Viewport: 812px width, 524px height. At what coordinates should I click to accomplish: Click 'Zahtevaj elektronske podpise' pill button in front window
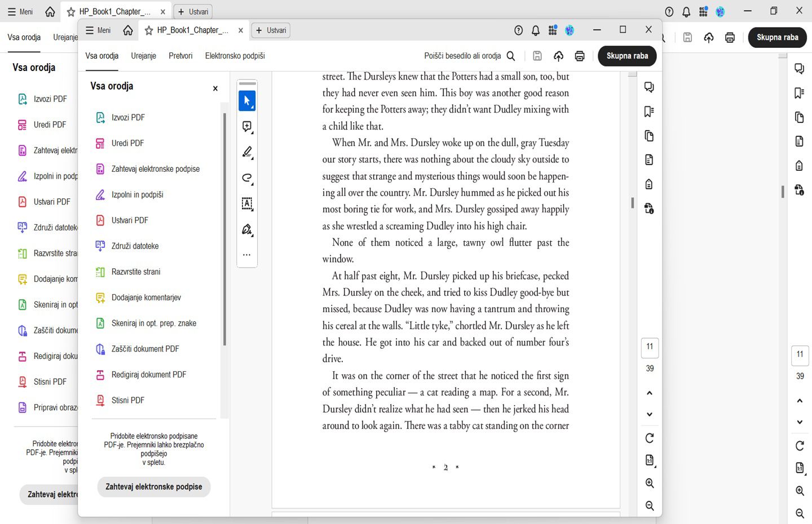click(x=154, y=487)
